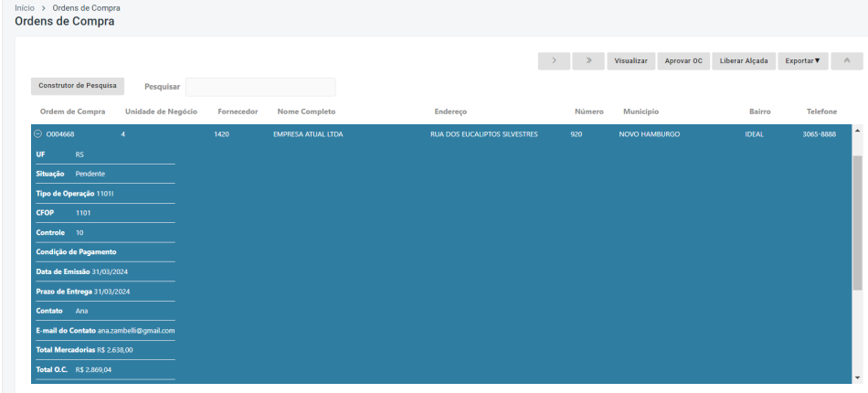
Task: Click phone number 3065-8888
Action: click(820, 134)
